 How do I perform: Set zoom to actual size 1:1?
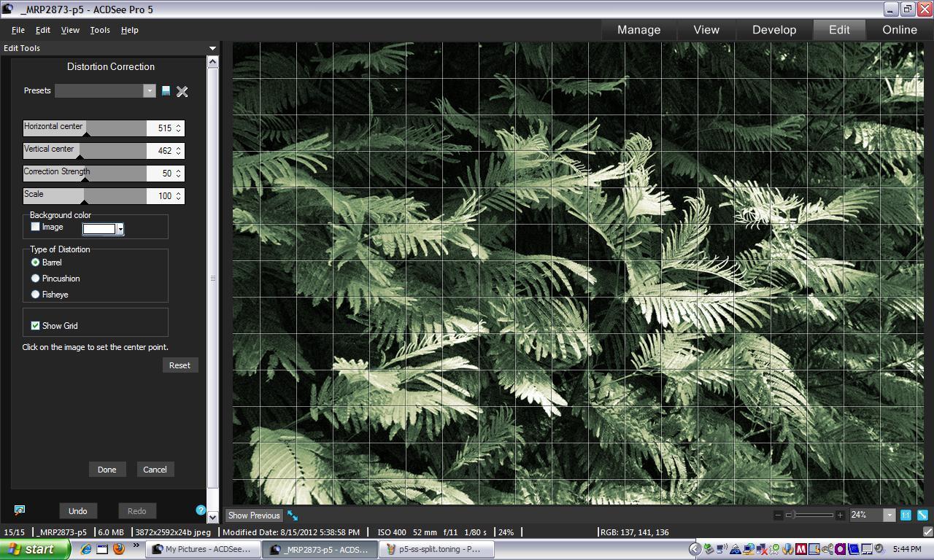tap(906, 515)
